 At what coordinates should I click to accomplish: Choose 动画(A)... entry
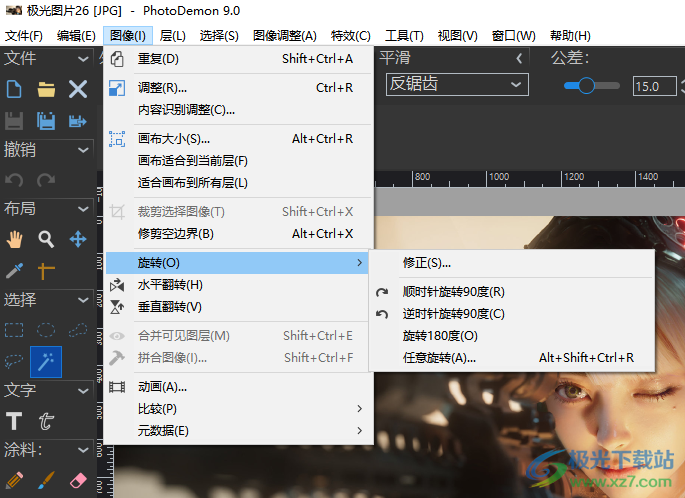tap(239, 387)
